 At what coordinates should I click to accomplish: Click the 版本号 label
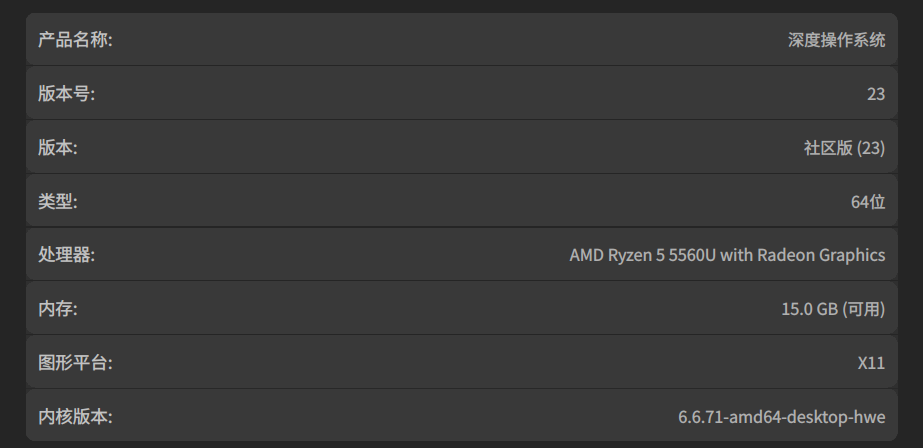(x=66, y=94)
